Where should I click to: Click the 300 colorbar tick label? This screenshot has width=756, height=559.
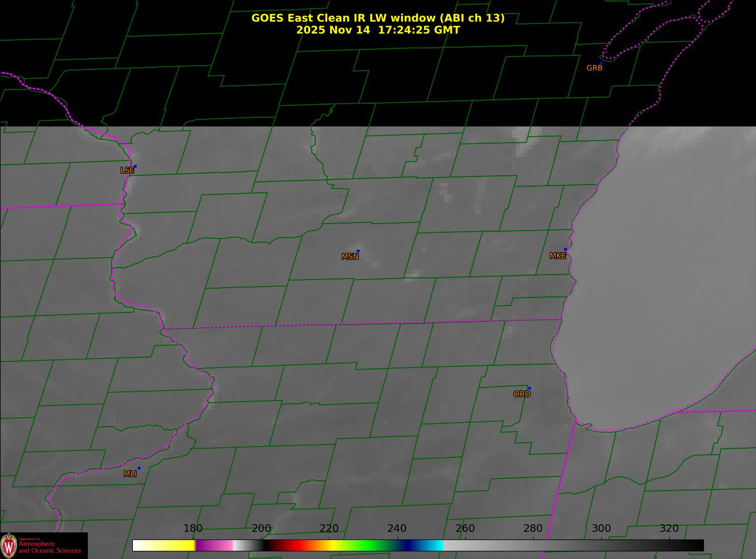601,529
